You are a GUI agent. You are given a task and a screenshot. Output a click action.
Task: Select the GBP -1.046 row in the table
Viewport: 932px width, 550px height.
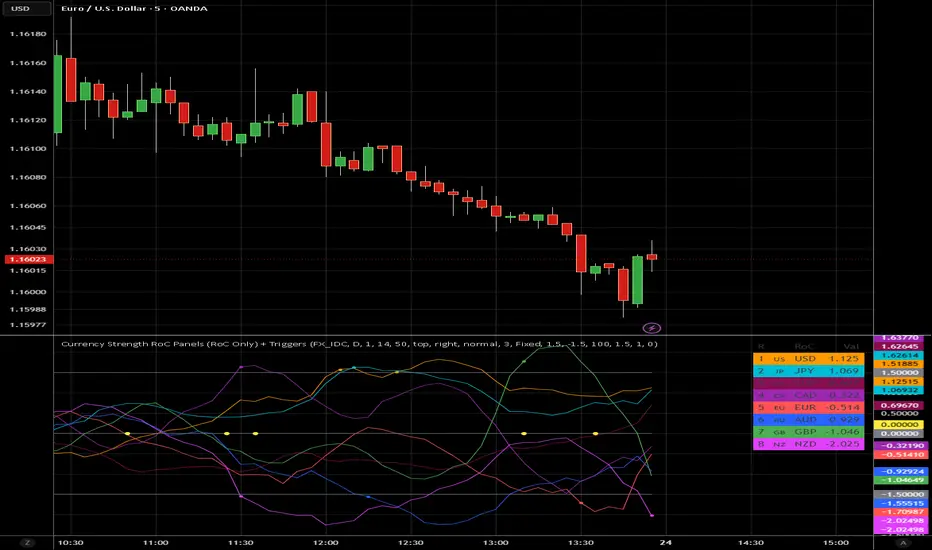tap(808, 432)
